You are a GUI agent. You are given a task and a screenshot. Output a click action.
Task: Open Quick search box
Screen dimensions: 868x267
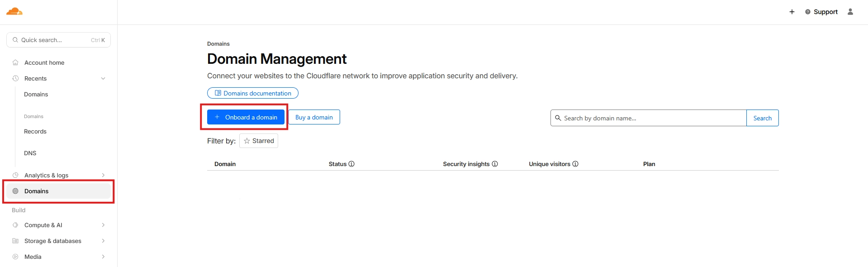58,40
